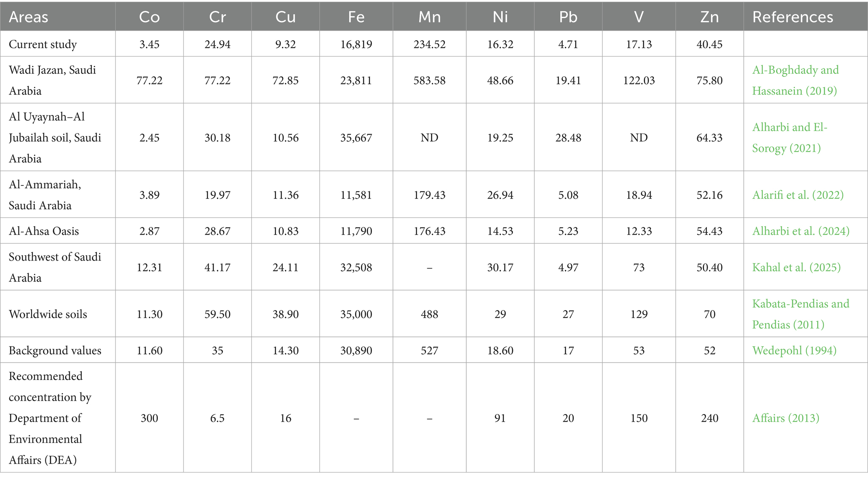Click the Areas column header
868x480 pixels.
pyautogui.click(x=29, y=17)
